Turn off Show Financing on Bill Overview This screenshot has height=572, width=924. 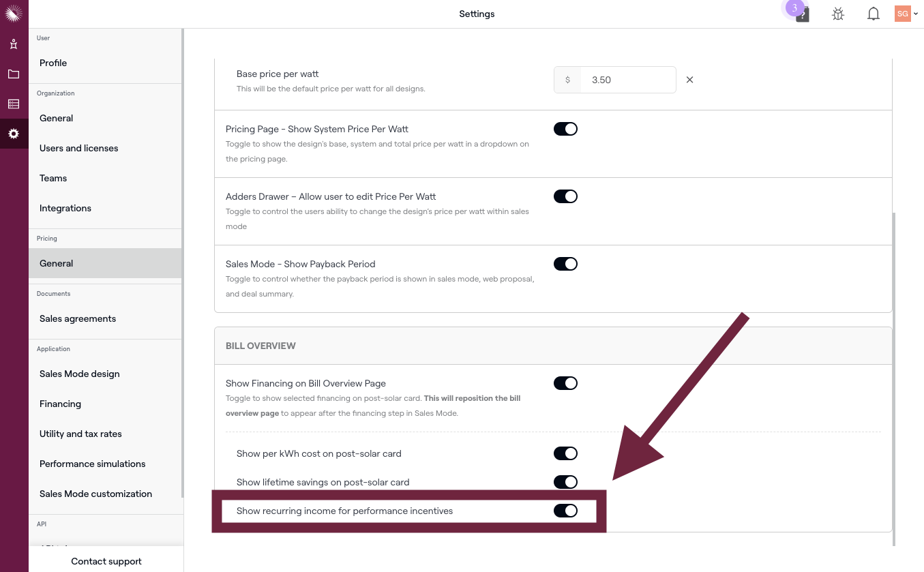(x=565, y=383)
